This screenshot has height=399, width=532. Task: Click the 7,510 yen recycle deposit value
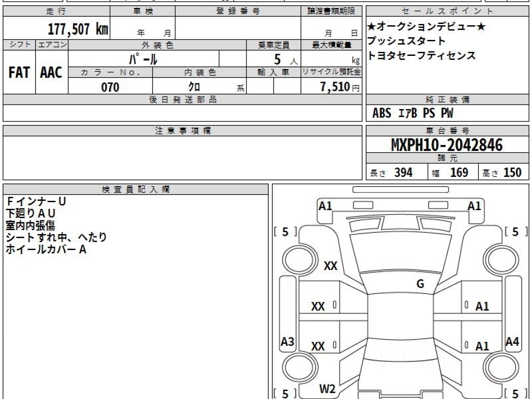(x=335, y=87)
